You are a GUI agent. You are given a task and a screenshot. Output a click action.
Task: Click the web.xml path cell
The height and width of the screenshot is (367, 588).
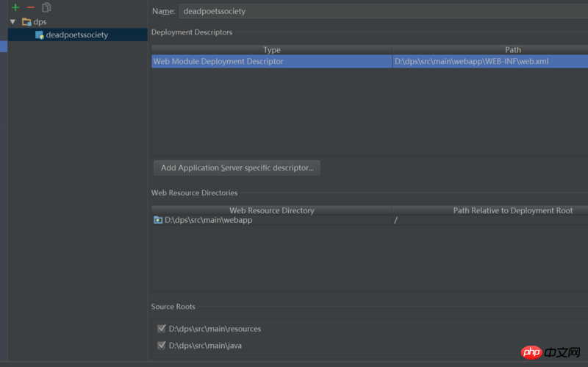point(471,62)
